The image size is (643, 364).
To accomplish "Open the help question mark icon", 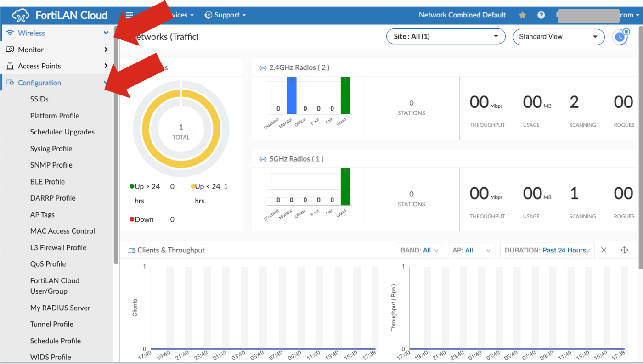I will click(541, 15).
